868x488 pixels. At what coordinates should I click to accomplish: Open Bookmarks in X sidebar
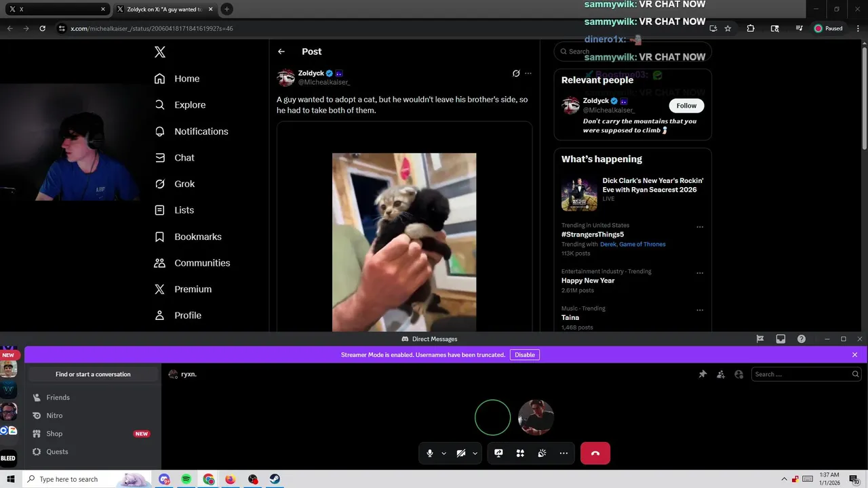[188, 237]
